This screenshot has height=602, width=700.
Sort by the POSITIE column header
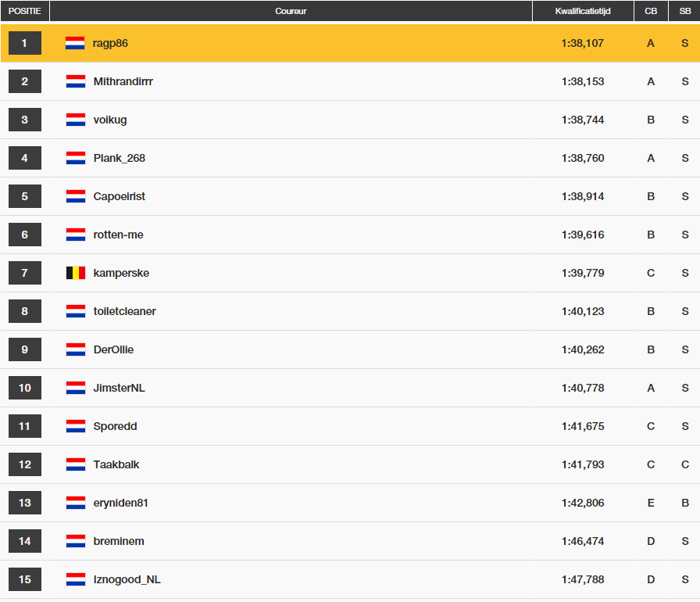point(24,11)
